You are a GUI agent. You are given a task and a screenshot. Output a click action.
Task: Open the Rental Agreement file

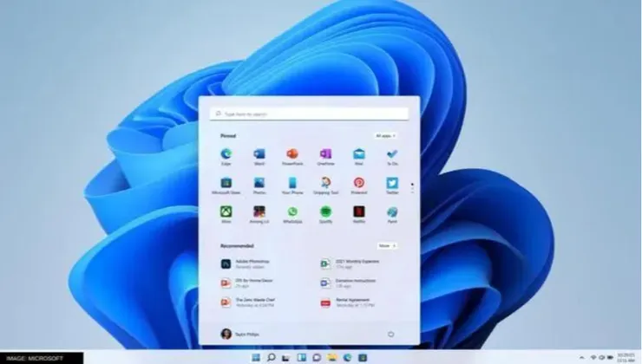348,302
